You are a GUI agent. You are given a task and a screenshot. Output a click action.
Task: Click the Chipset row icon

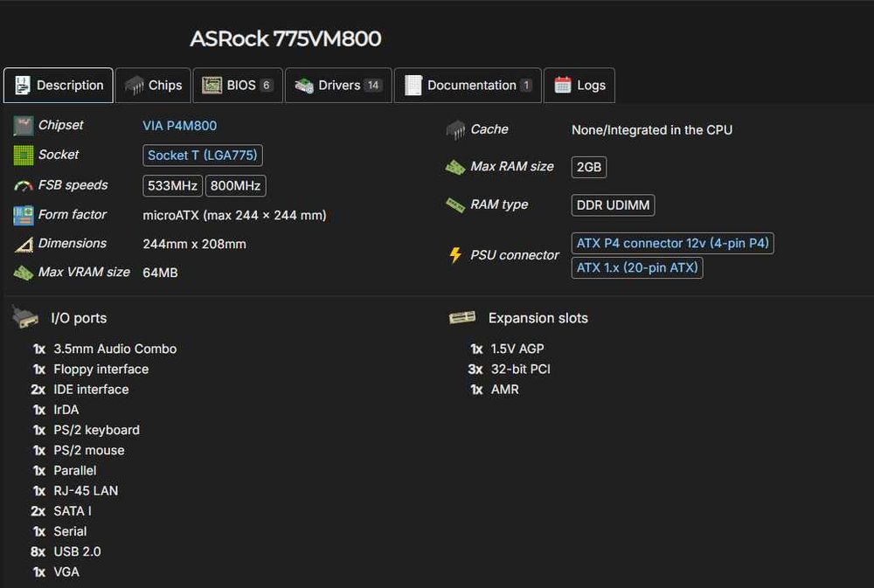(x=23, y=126)
